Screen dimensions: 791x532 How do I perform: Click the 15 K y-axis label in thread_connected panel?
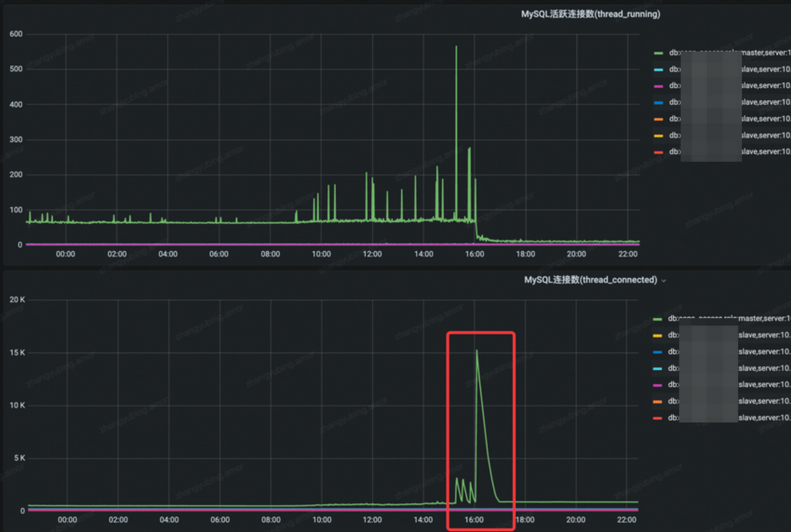point(17,353)
